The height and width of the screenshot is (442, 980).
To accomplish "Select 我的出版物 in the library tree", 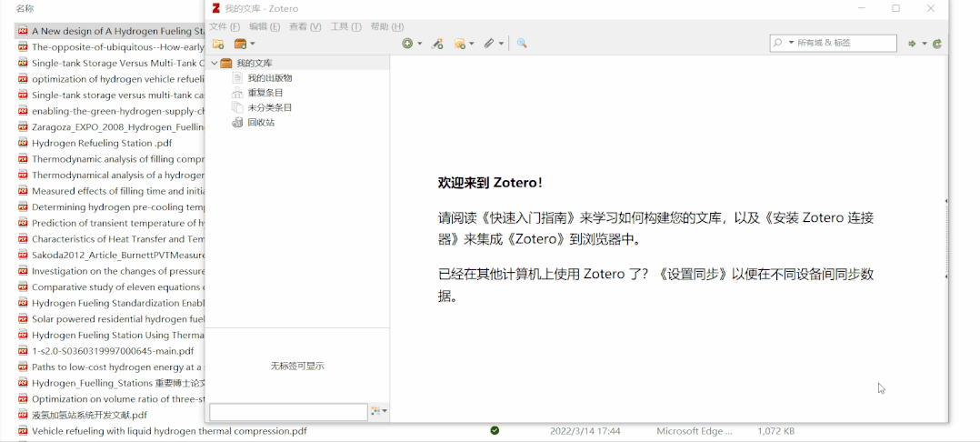I will pos(269,78).
